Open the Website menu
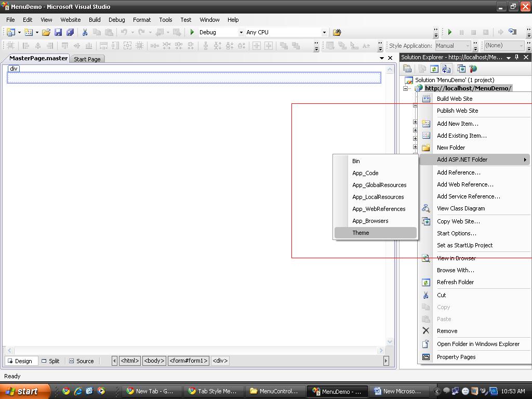 coord(71,20)
